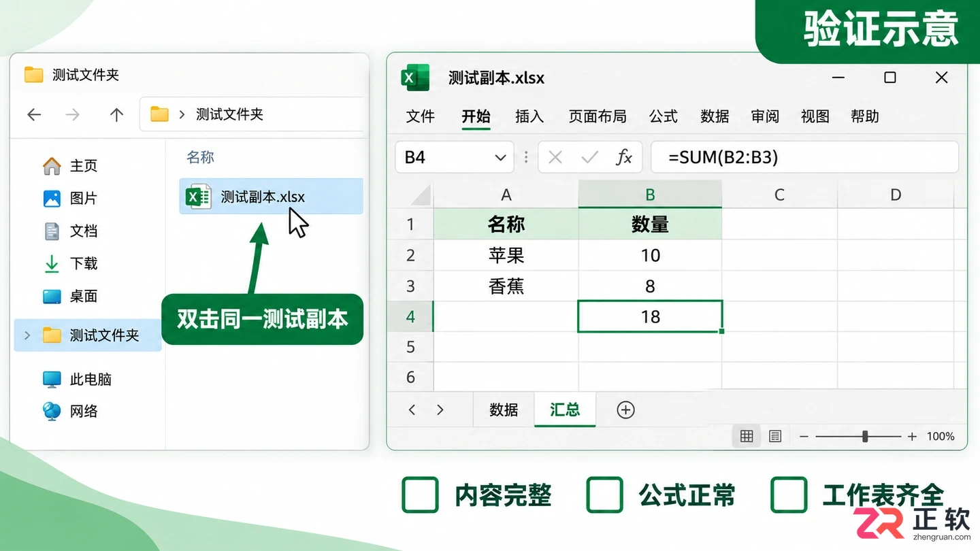Open 主页 in the explorer sidebar
The image size is (980, 551).
point(70,165)
